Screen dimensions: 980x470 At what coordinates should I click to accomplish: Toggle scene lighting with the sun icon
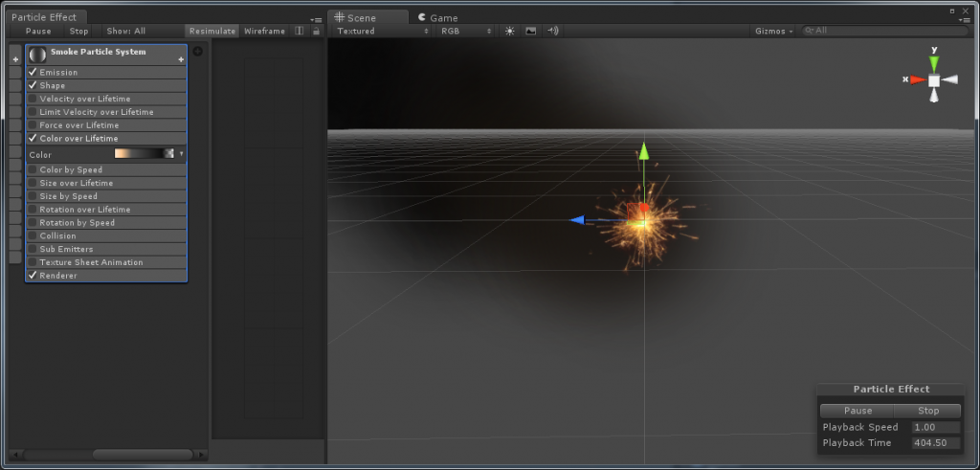pos(509,31)
